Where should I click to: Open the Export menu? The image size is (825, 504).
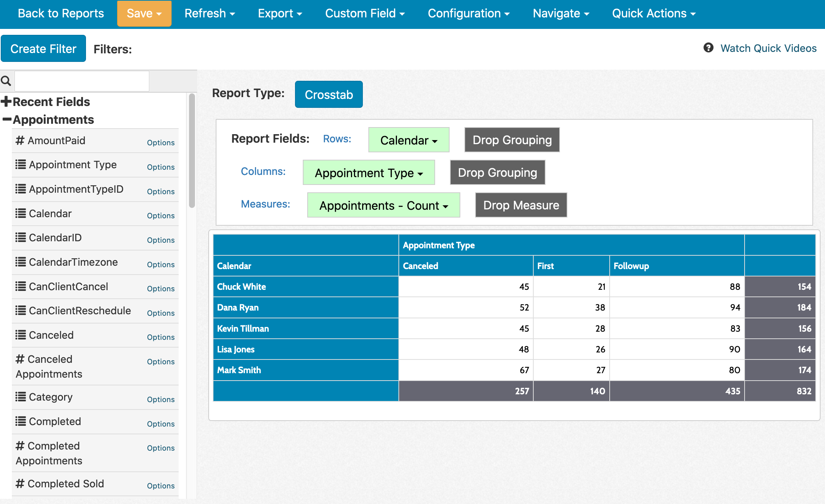[x=280, y=13]
